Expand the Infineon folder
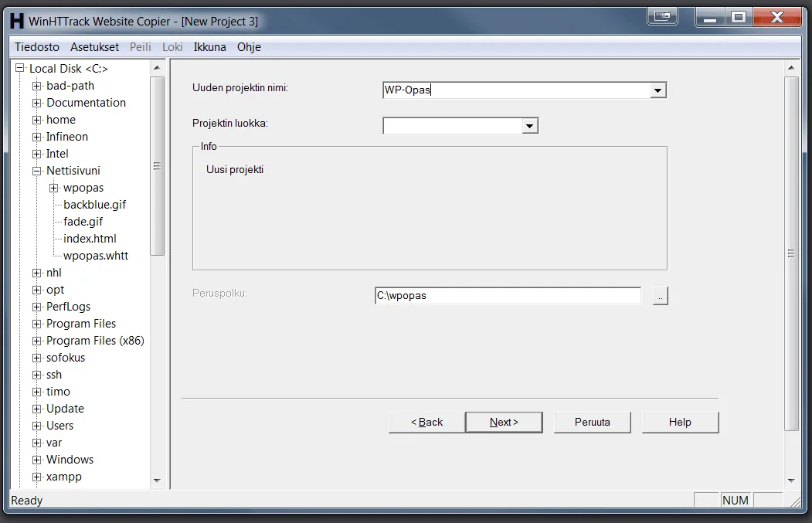Image resolution: width=812 pixels, height=523 pixels. pos(37,137)
